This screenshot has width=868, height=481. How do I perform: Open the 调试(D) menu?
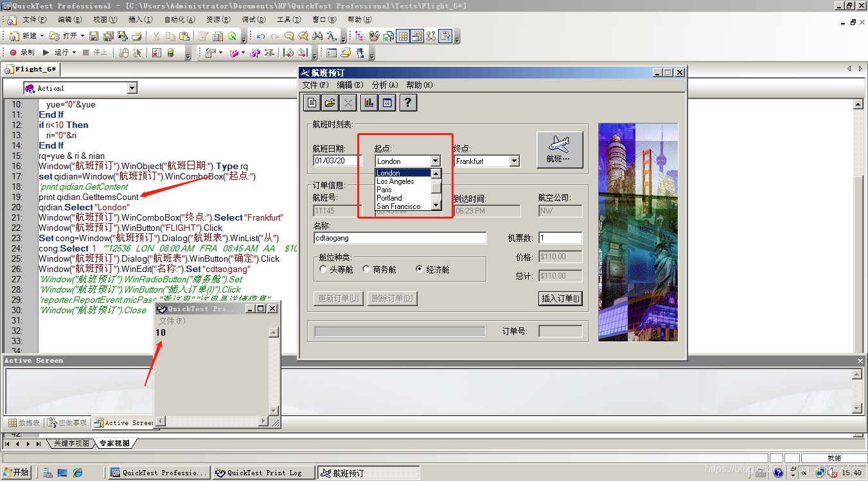pyautogui.click(x=254, y=20)
